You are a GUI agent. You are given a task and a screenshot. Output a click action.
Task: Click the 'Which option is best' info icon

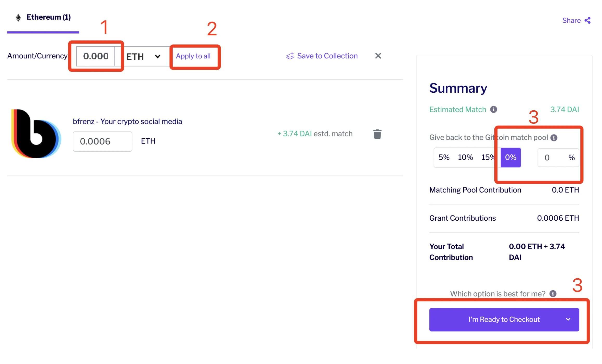(553, 294)
